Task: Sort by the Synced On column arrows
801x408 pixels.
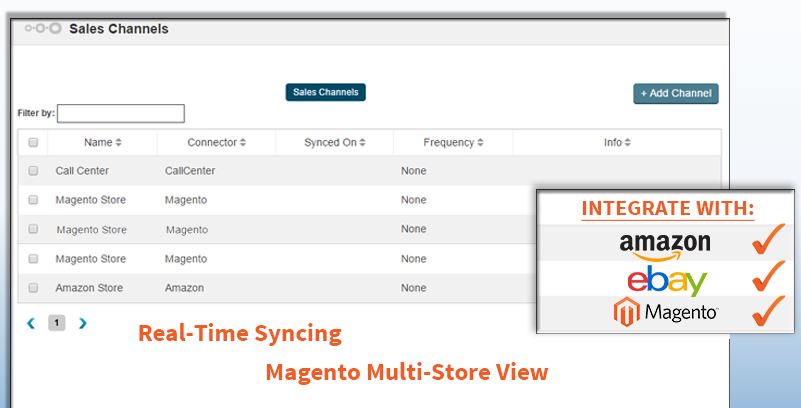Action: click(362, 142)
